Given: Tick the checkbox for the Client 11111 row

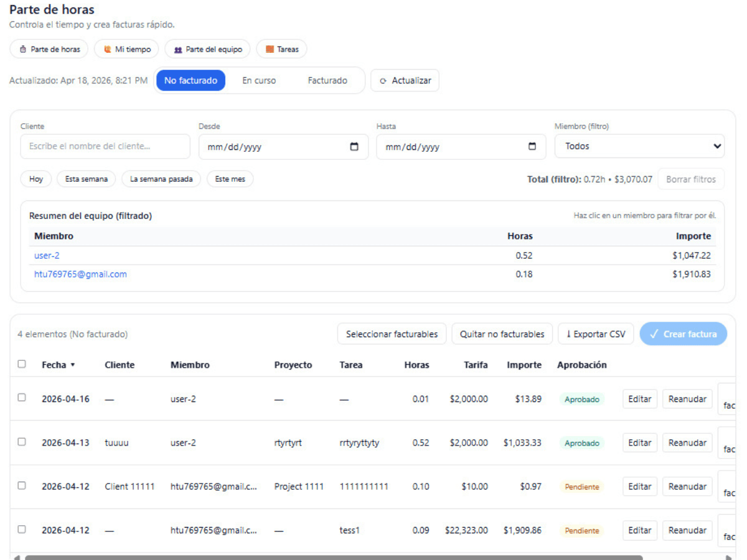Looking at the screenshot, I should [22, 485].
